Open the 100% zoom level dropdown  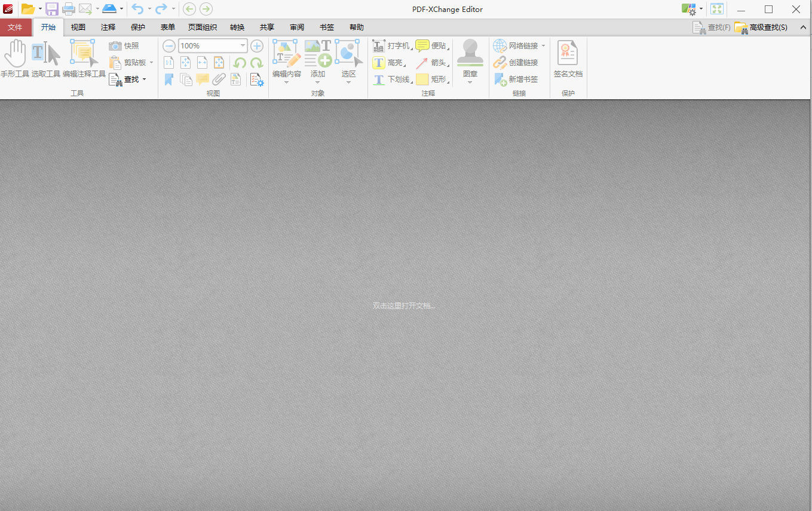(243, 46)
